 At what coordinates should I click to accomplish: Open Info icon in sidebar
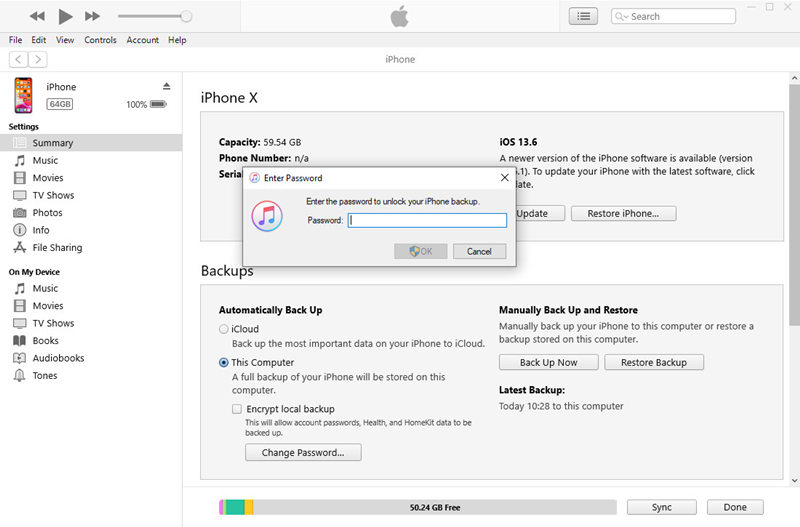(19, 230)
